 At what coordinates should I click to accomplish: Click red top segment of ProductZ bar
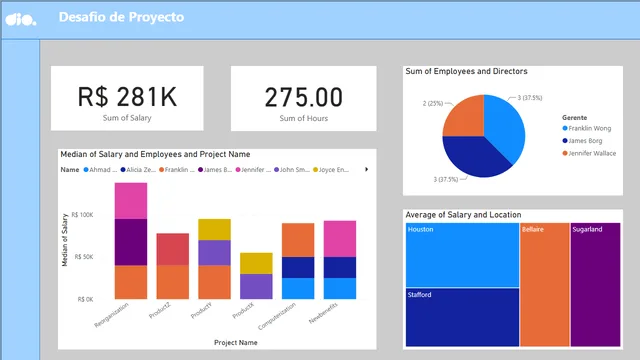click(x=173, y=249)
